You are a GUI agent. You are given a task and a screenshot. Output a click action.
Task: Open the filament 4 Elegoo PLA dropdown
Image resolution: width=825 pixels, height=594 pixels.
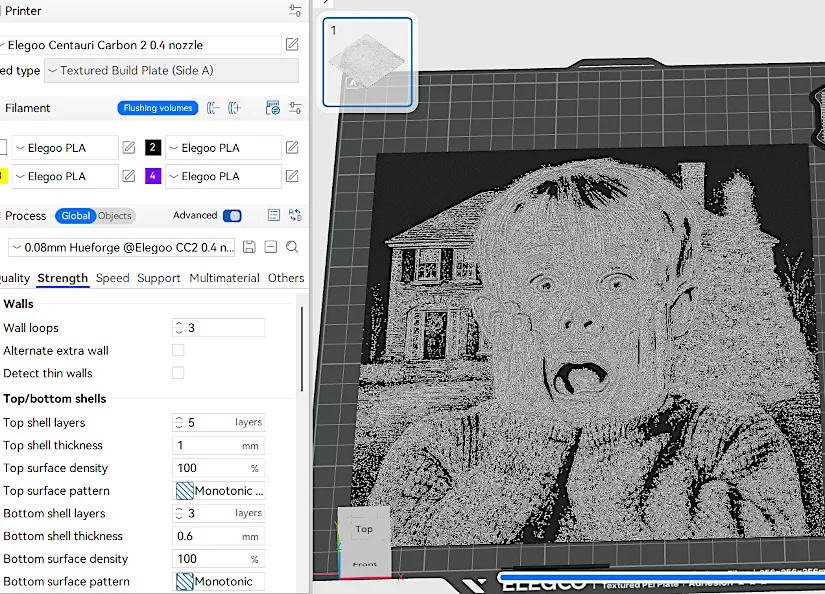click(223, 177)
